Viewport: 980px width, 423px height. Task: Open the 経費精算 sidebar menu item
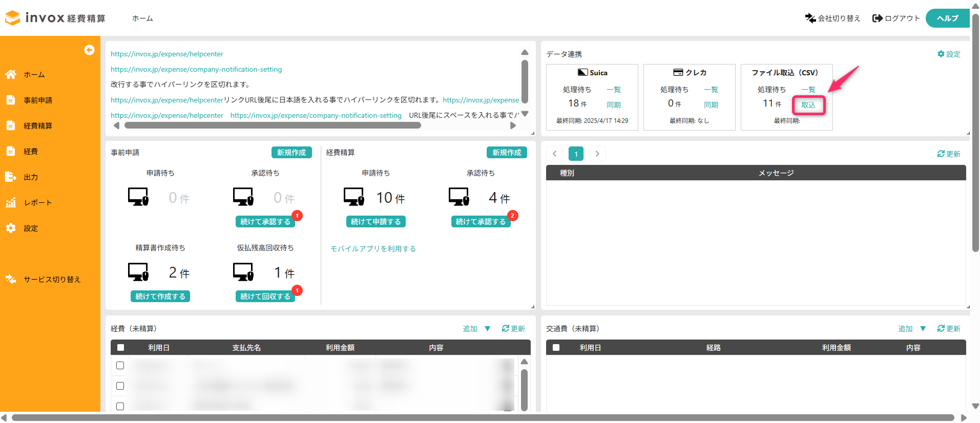38,125
